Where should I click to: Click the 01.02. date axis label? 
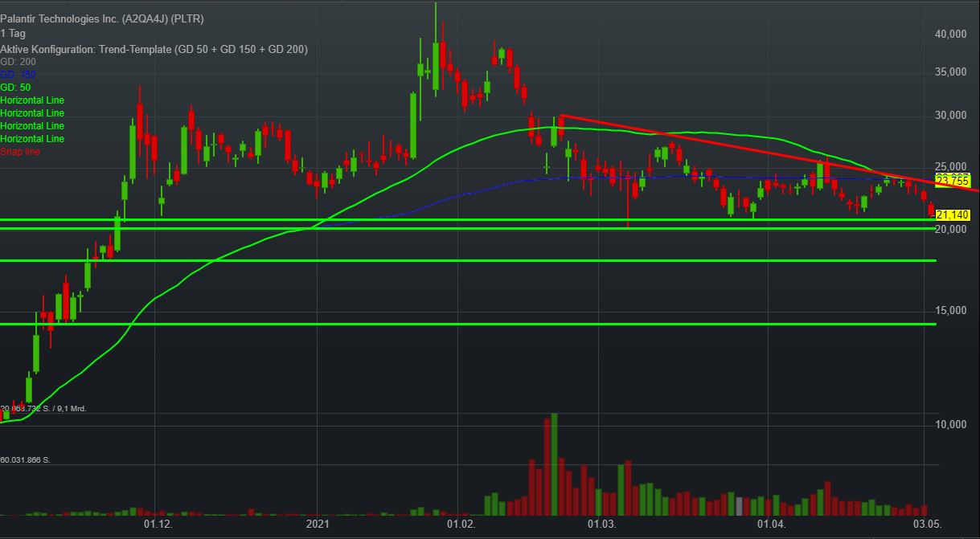[461, 525]
